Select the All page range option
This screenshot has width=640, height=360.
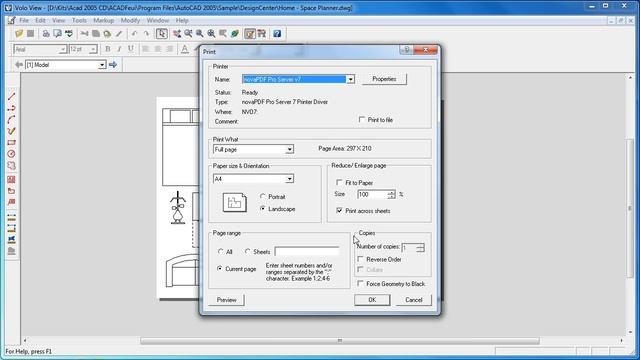coord(220,251)
